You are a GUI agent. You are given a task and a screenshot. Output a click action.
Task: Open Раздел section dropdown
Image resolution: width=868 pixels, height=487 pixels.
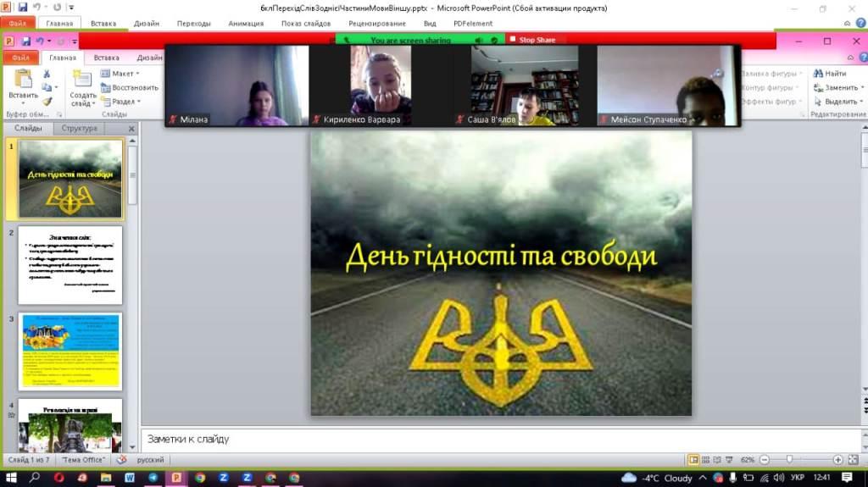tap(120, 102)
